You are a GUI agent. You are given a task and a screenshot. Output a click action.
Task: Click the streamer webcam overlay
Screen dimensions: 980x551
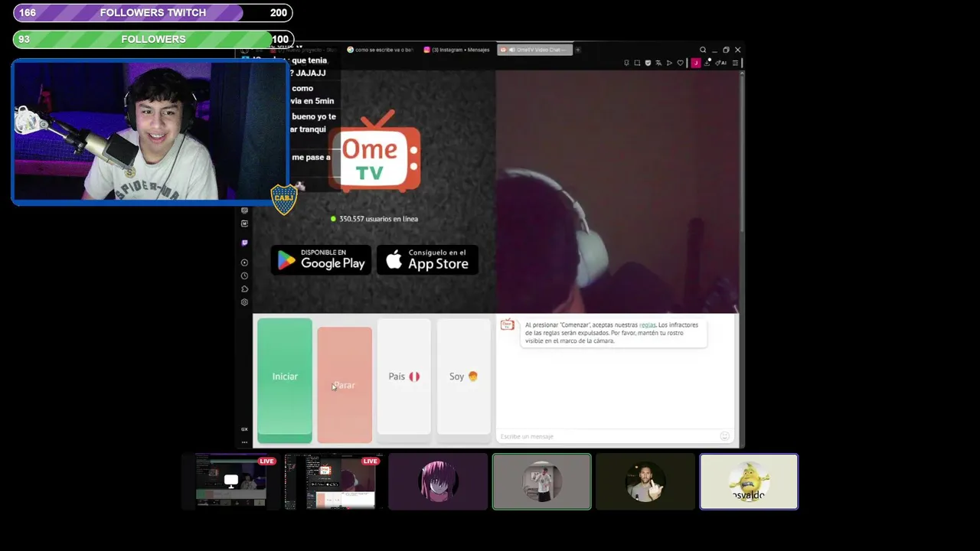point(150,132)
